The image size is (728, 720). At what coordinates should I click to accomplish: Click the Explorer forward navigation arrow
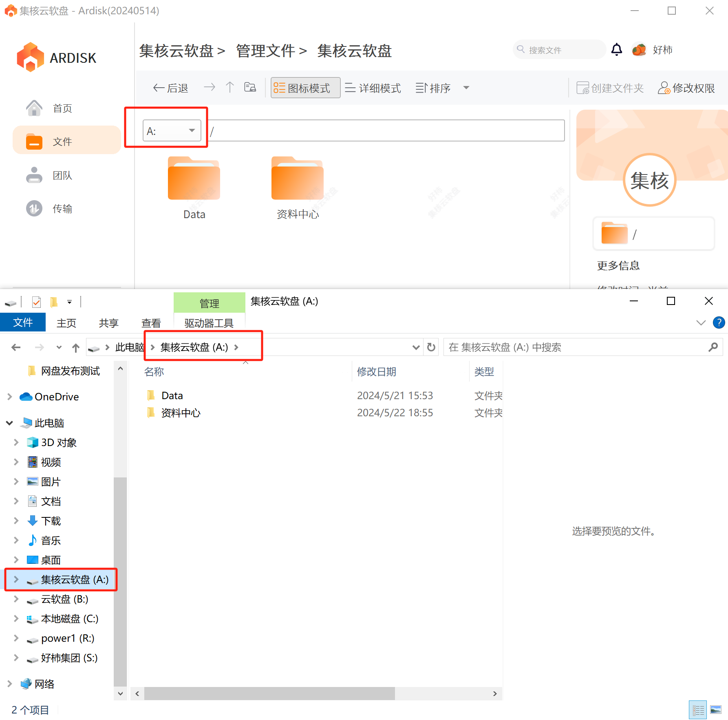tap(39, 347)
